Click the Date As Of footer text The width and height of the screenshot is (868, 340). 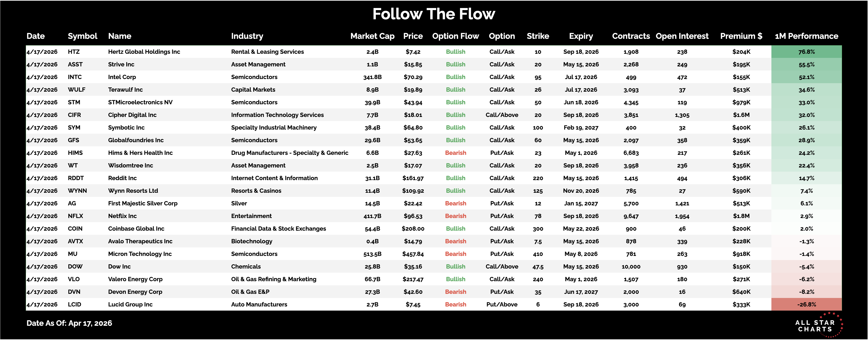[x=69, y=323]
